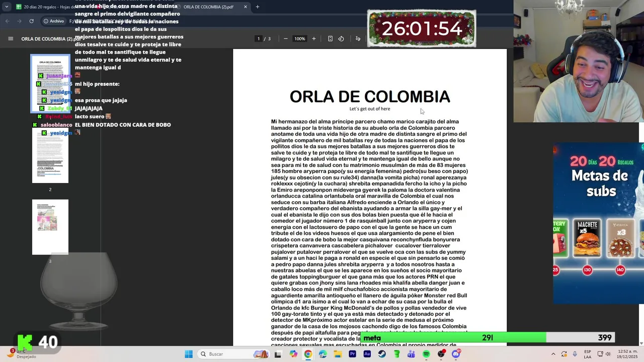Click the 130 sub goal marker
The width and height of the screenshot is (644, 362).
587,270
